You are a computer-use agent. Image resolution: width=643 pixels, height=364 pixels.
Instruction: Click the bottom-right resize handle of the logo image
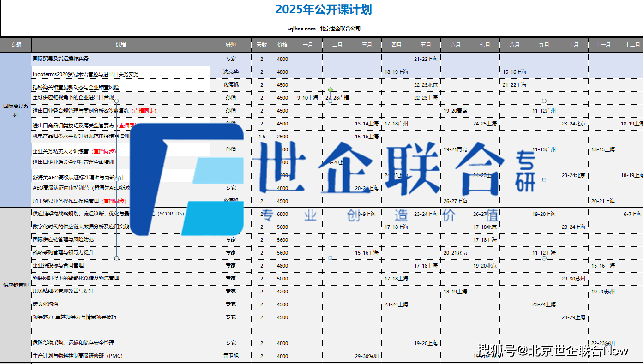544,258
